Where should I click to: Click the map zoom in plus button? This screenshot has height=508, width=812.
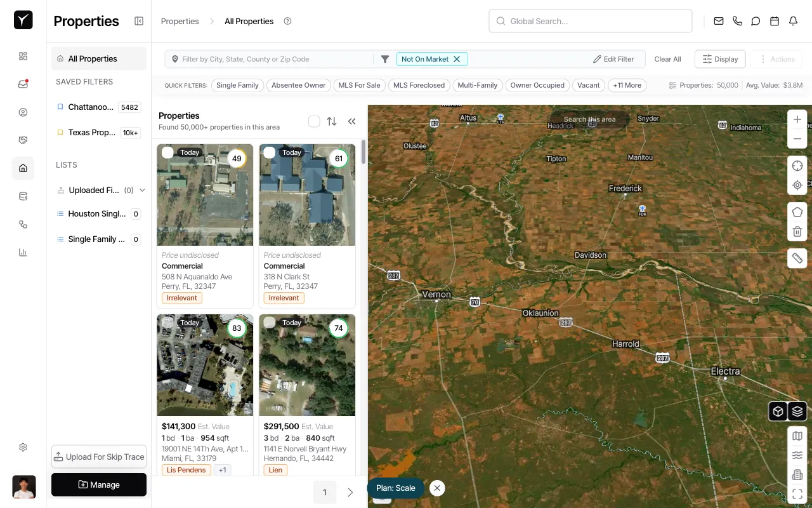tap(797, 119)
